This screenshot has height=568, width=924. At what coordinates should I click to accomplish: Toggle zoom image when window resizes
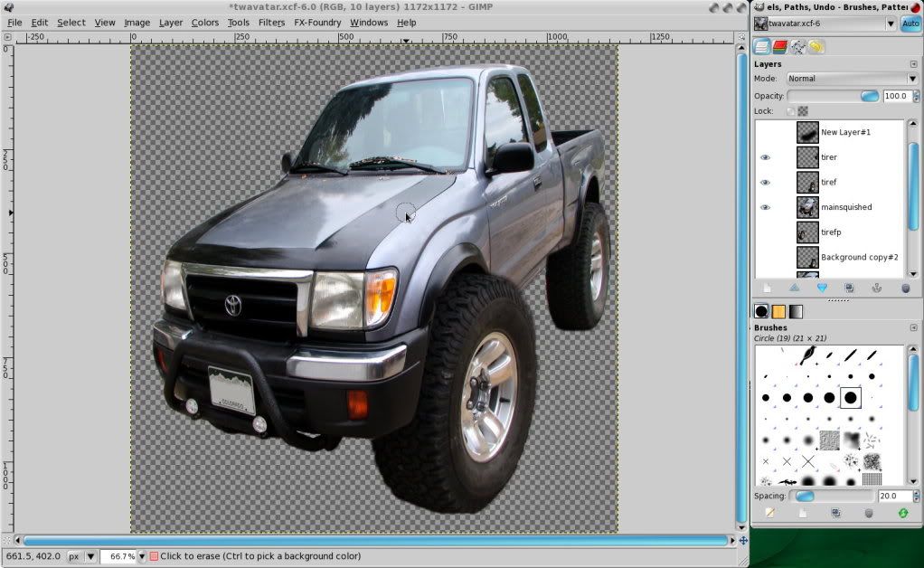click(742, 36)
